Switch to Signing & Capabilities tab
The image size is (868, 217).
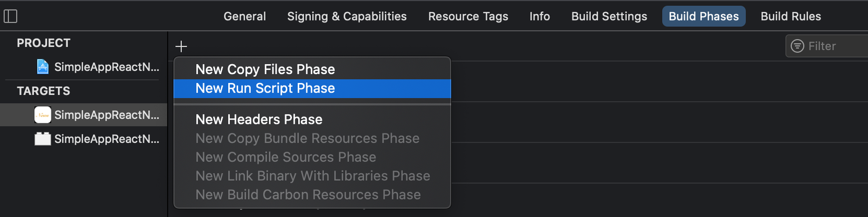(347, 16)
